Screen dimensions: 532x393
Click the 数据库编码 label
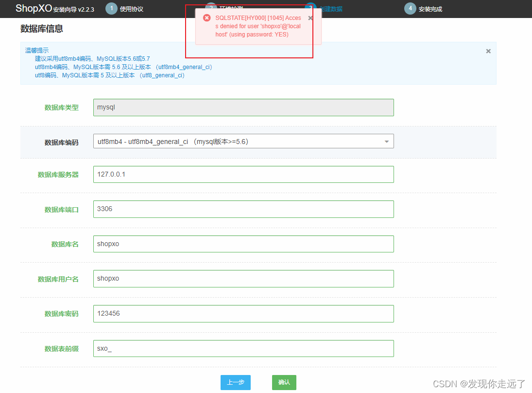click(x=61, y=143)
